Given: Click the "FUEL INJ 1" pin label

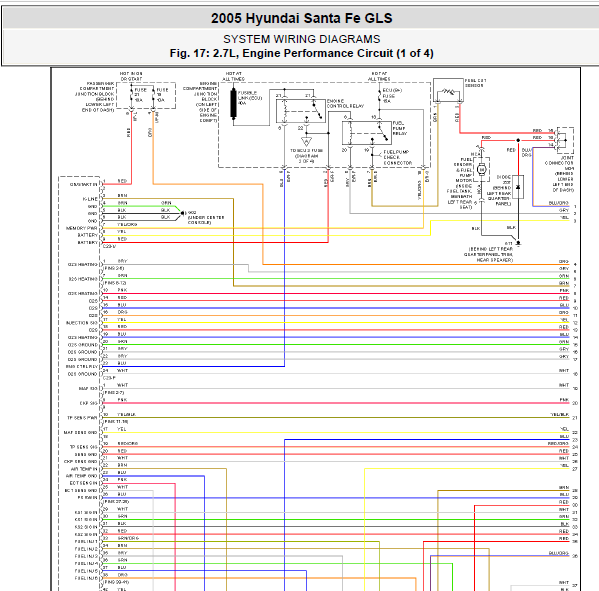Looking at the screenshot, I should pyautogui.click(x=86, y=541).
